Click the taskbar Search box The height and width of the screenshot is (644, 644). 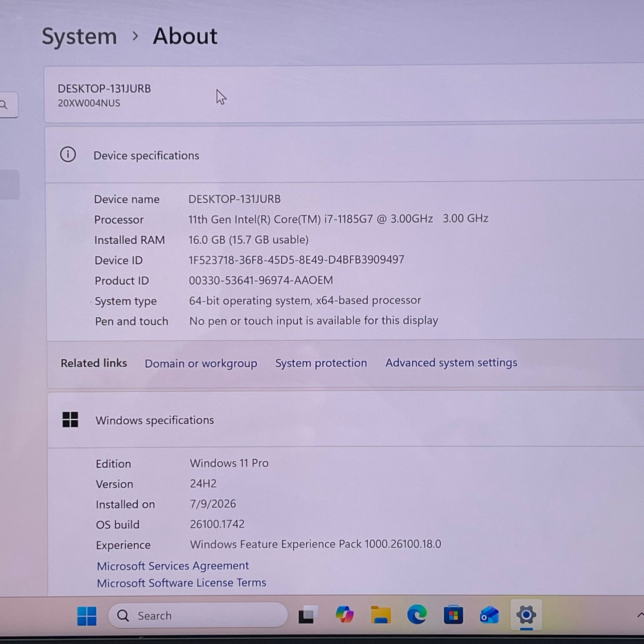pos(198,615)
